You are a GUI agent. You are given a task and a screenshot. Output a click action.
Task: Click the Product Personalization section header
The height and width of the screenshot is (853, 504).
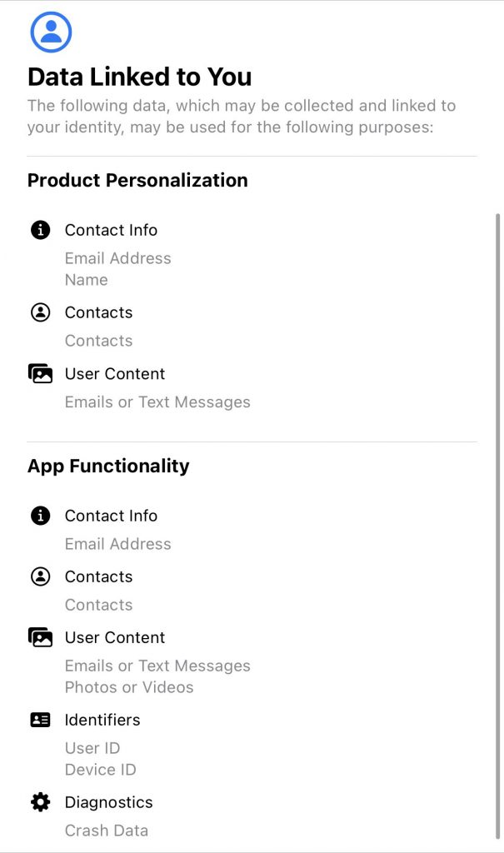(x=137, y=181)
